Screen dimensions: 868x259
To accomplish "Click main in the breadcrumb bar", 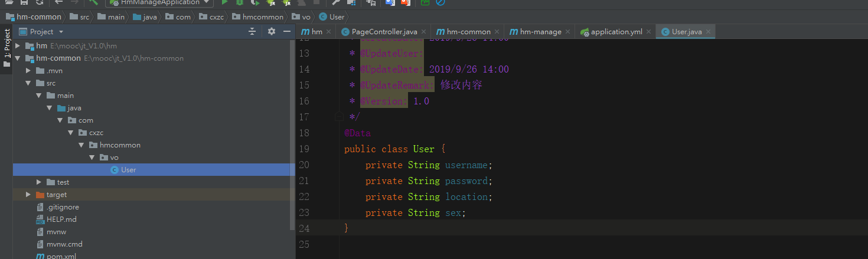I will (111, 17).
